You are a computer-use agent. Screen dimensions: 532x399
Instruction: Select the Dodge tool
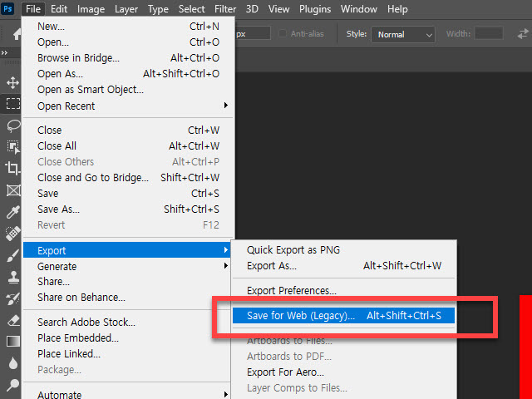click(13, 385)
